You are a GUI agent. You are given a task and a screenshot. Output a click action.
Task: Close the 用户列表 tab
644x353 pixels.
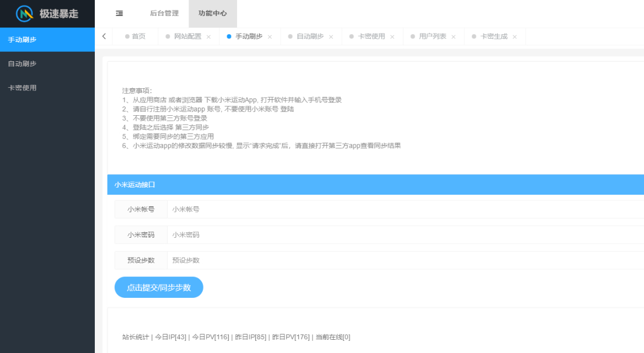click(x=453, y=37)
